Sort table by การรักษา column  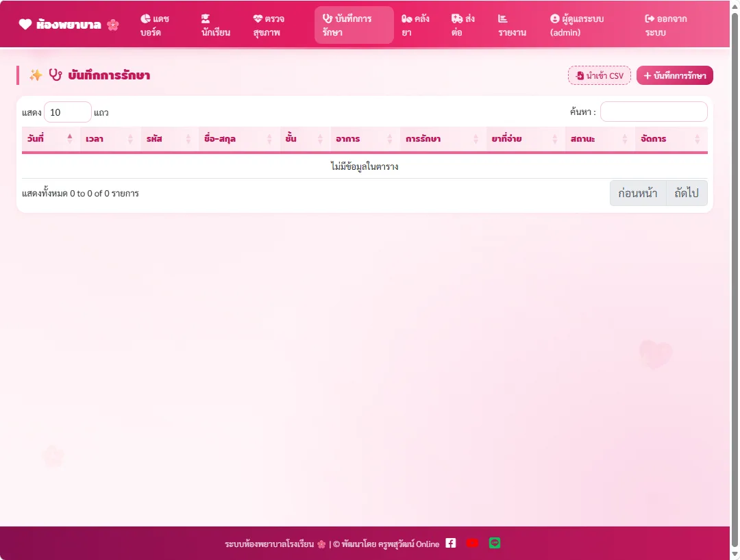point(443,138)
